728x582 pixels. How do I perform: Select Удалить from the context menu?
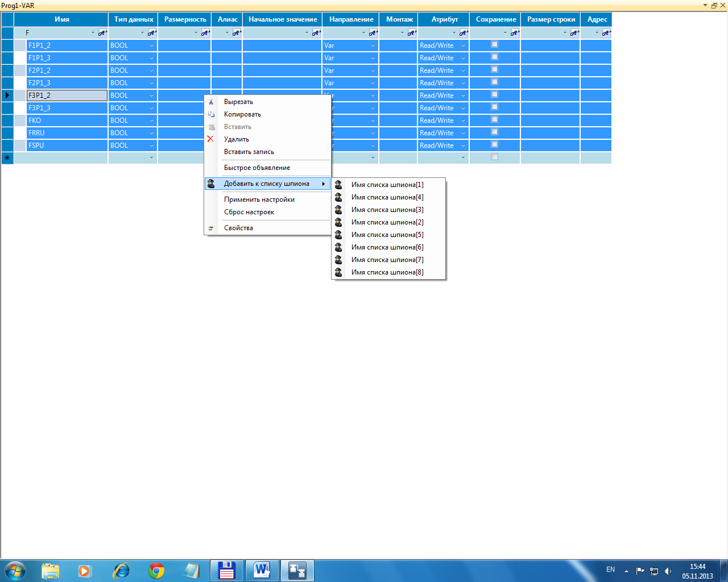pos(237,139)
